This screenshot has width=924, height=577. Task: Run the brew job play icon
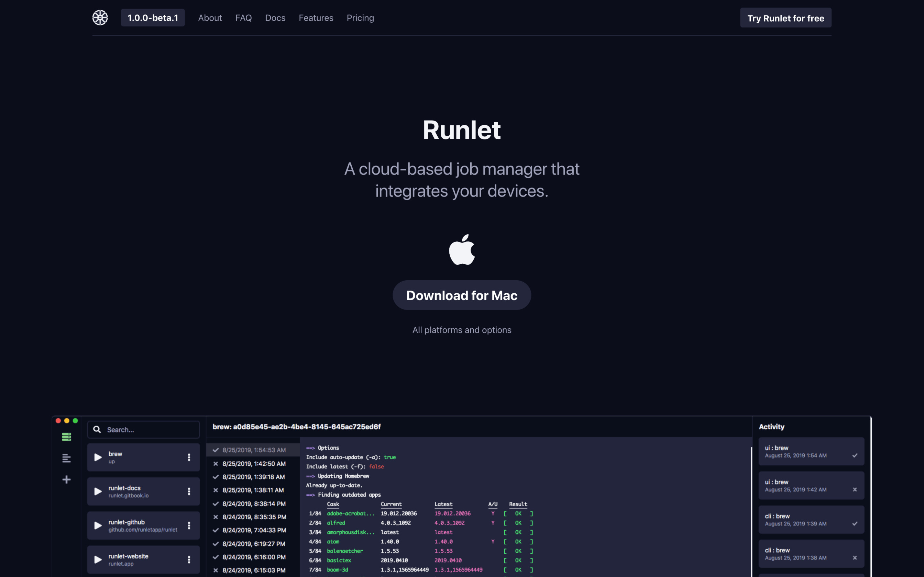click(98, 457)
